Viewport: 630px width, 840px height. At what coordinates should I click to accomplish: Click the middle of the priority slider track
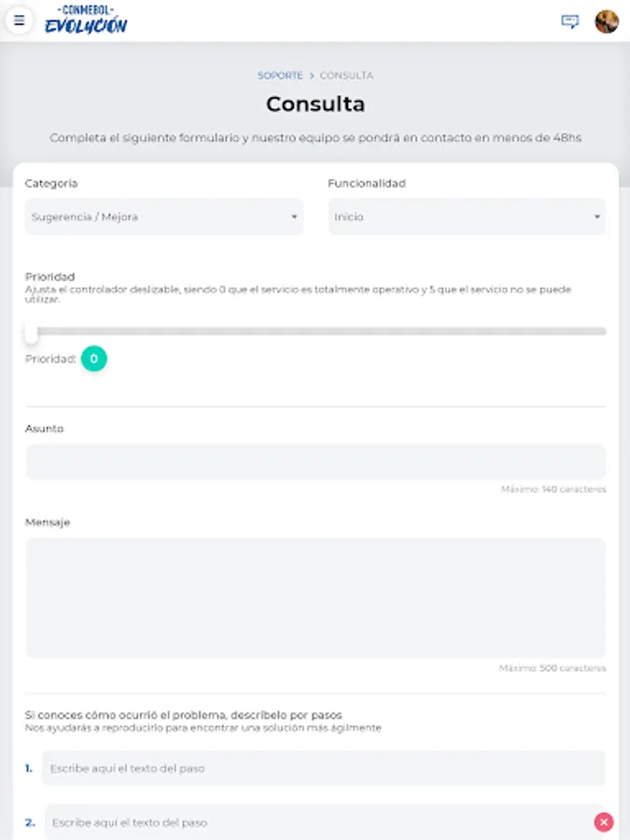click(315, 331)
